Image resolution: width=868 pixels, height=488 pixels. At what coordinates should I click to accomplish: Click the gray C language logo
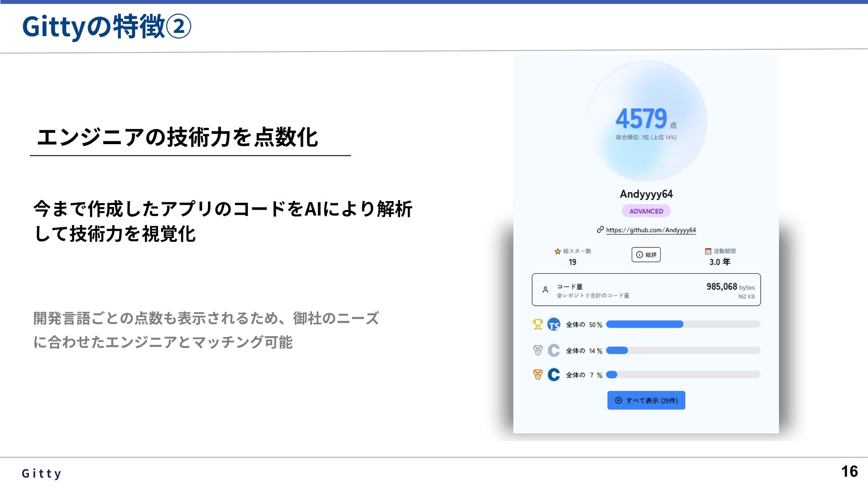tap(554, 351)
